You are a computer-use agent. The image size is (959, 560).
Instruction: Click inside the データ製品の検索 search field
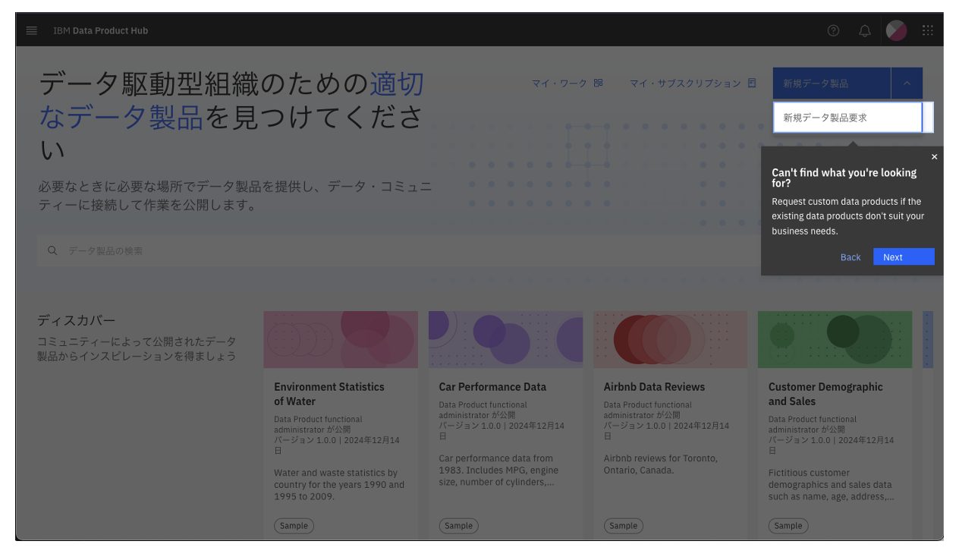point(228,250)
